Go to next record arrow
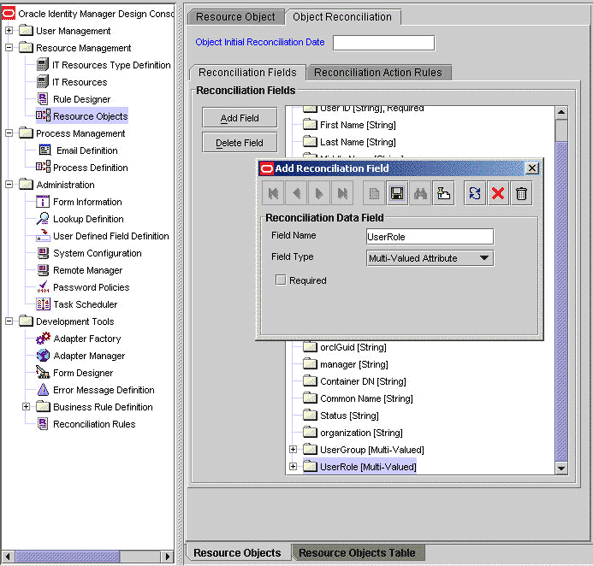 tap(319, 194)
